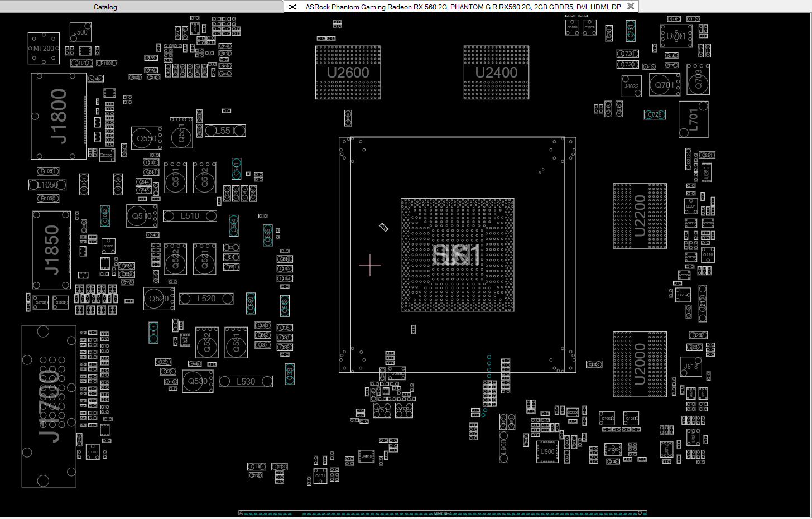Screen dimensions: 812x519
Task: Click inductor L530
Action: pos(246,382)
